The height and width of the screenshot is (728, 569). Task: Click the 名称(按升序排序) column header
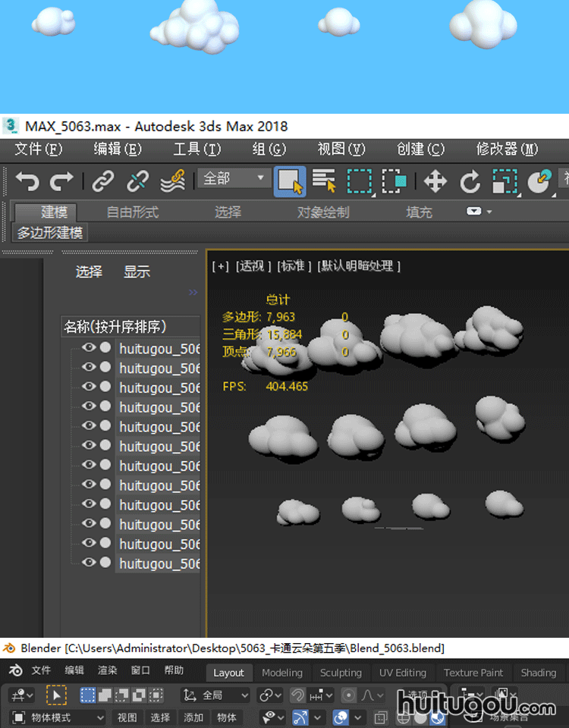(115, 327)
